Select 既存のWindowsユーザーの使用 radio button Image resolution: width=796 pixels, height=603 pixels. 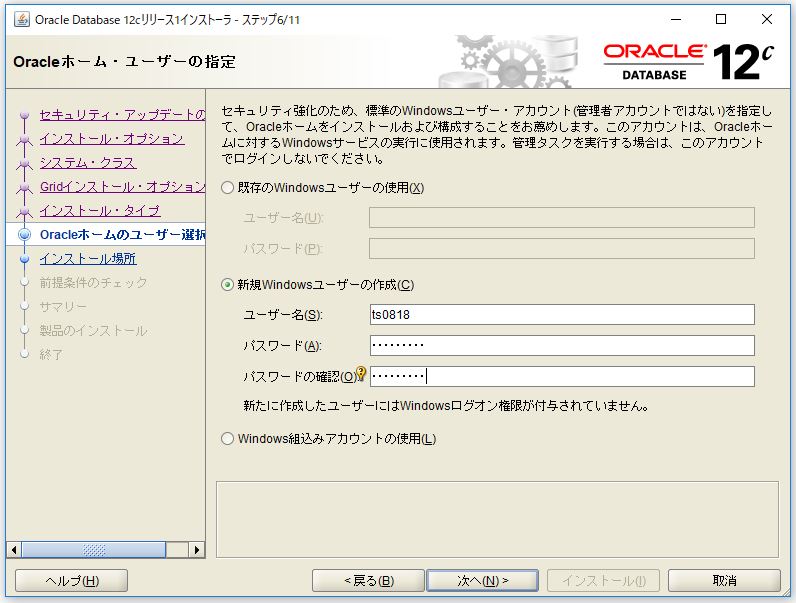227,188
